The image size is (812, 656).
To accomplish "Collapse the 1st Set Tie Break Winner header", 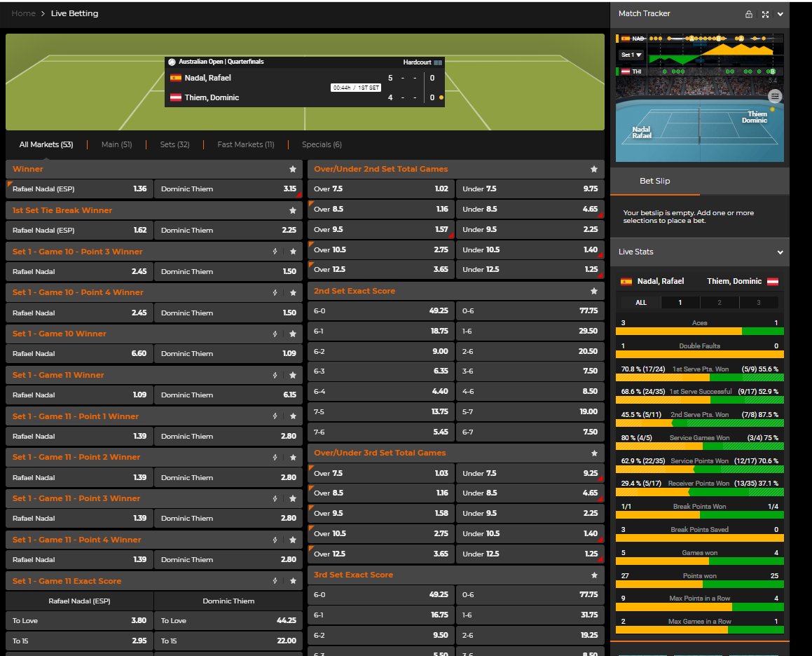I will (x=154, y=210).
